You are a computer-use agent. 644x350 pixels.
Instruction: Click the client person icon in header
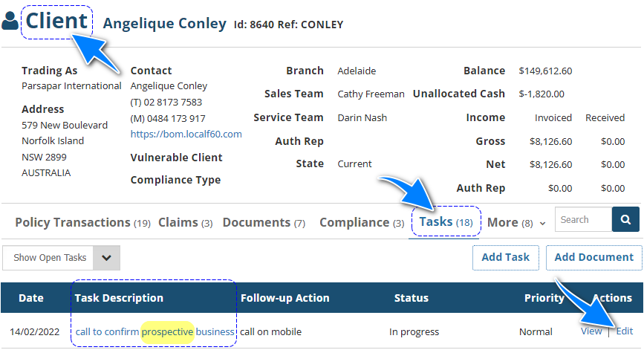tap(10, 22)
